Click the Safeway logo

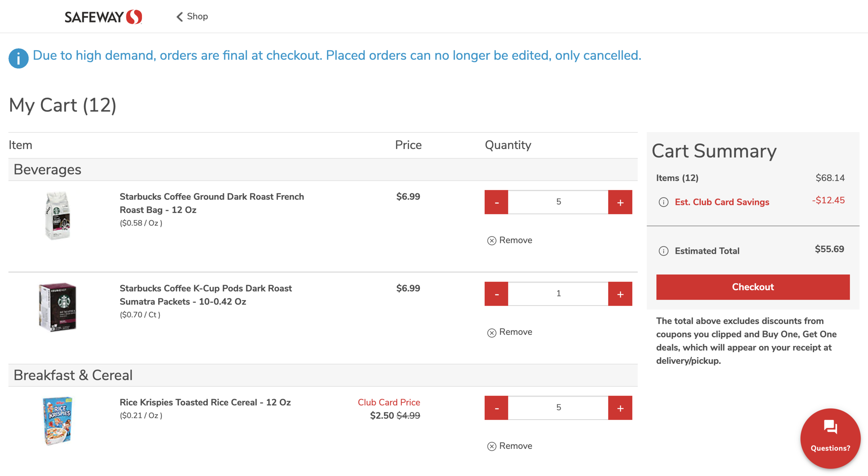103,17
